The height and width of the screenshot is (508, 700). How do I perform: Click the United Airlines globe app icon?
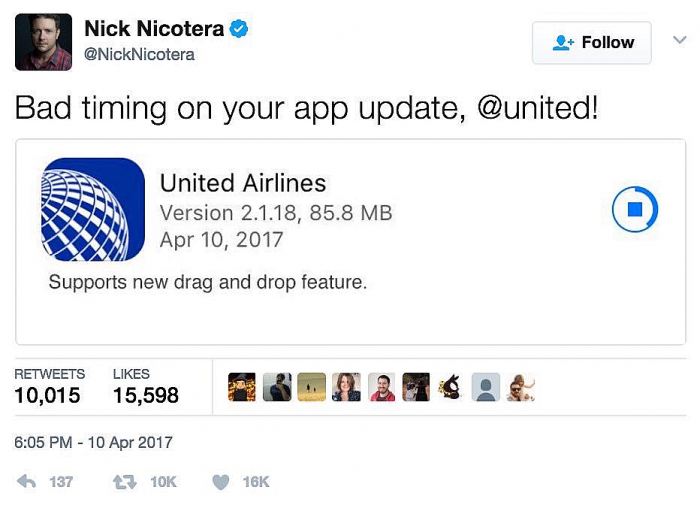click(93, 209)
